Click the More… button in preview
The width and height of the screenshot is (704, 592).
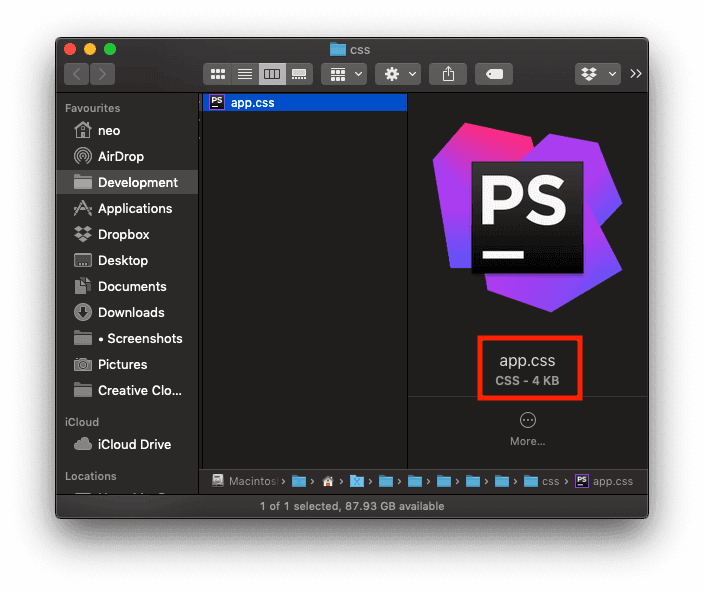[527, 429]
